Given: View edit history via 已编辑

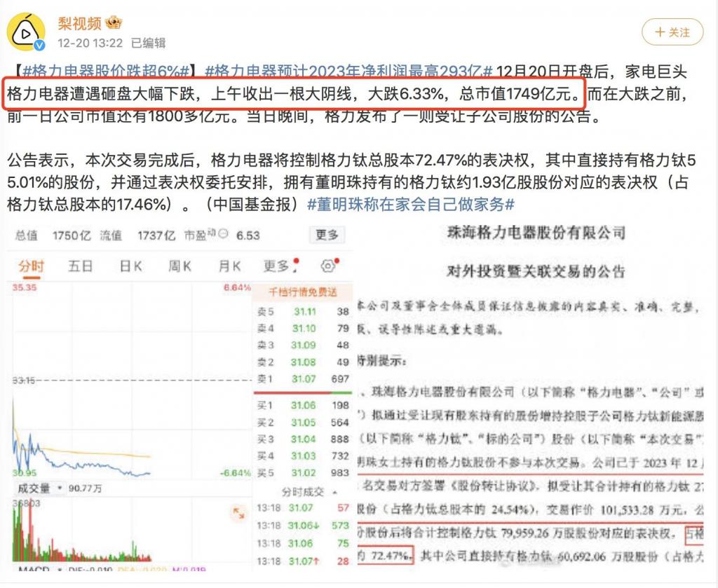Looking at the screenshot, I should coord(149,43).
